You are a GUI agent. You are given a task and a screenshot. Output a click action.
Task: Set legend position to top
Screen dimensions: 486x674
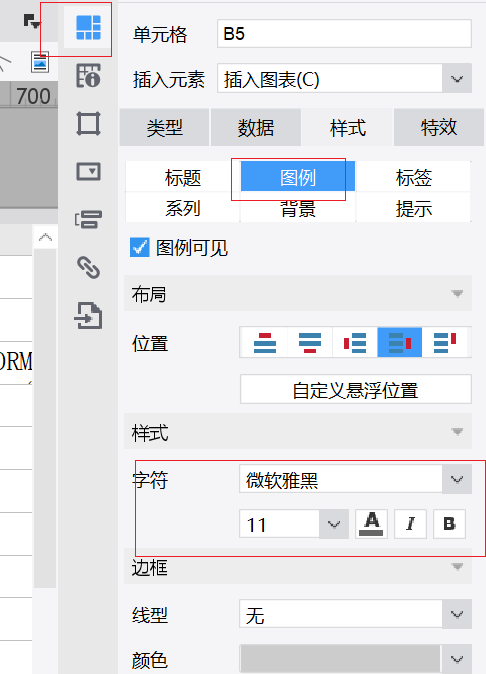coord(265,343)
